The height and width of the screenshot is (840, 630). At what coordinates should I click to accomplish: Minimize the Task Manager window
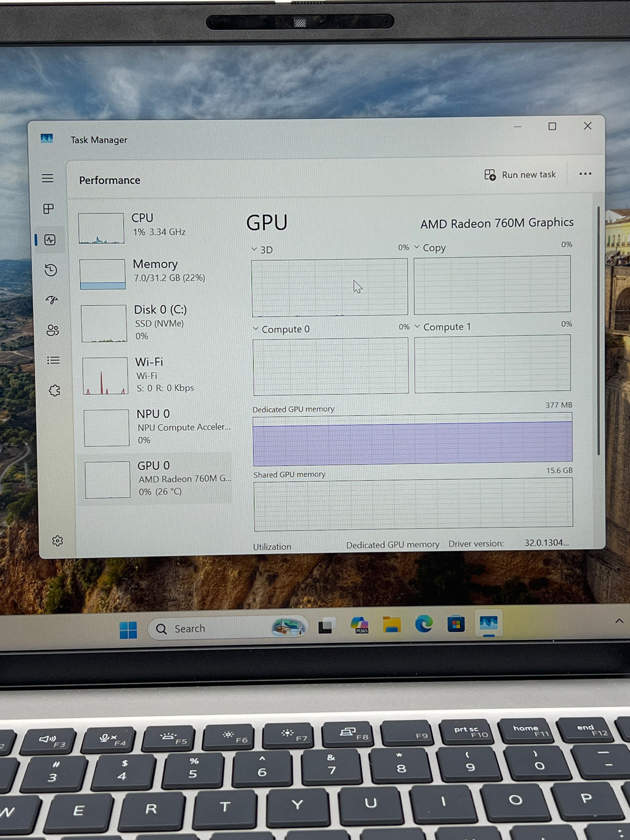click(517, 127)
